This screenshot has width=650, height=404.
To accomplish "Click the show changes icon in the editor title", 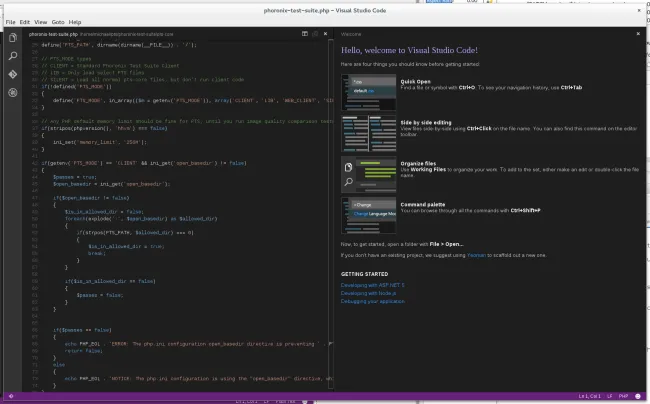I will [x=316, y=33].
